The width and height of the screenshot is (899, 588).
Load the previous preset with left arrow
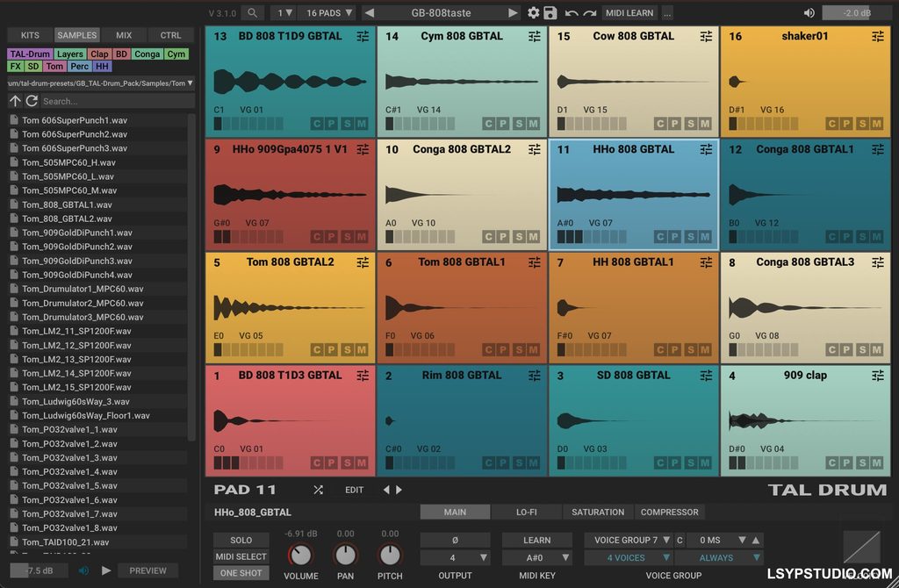coord(370,12)
